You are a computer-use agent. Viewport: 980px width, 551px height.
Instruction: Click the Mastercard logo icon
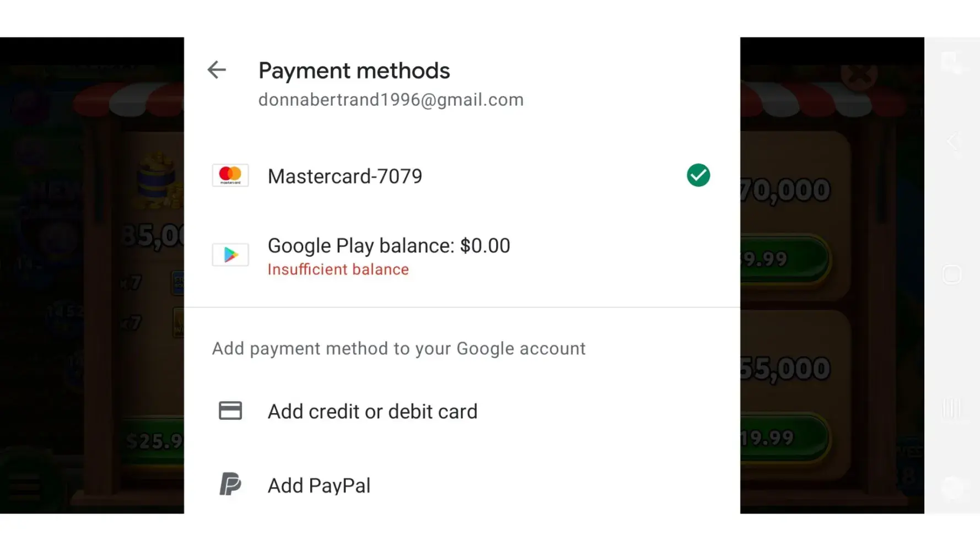230,176
